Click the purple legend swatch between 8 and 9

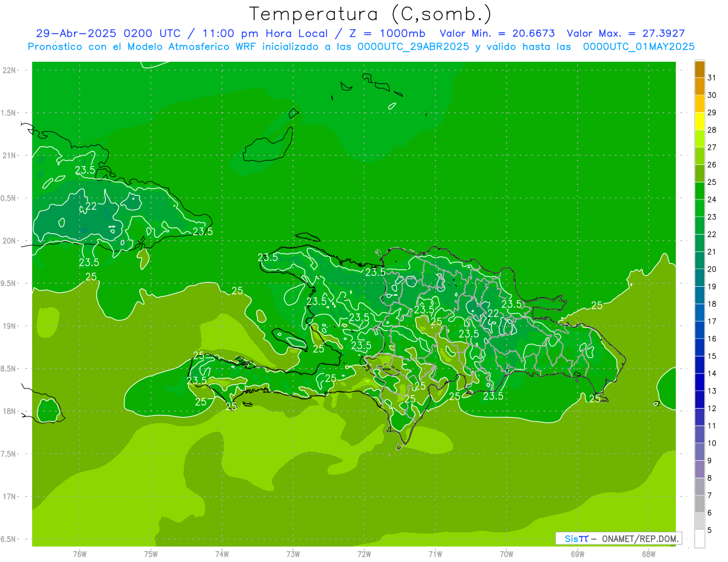coord(699,469)
